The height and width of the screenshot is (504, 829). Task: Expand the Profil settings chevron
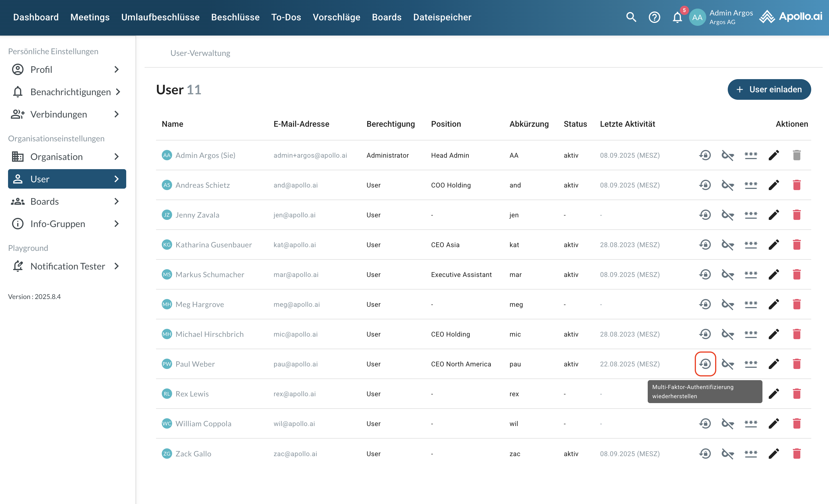[x=116, y=70]
